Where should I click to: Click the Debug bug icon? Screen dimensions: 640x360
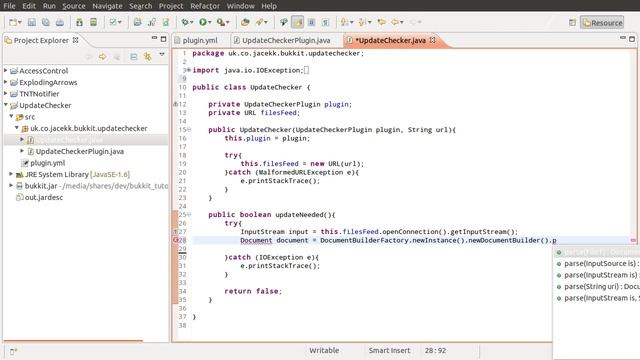coord(185,22)
